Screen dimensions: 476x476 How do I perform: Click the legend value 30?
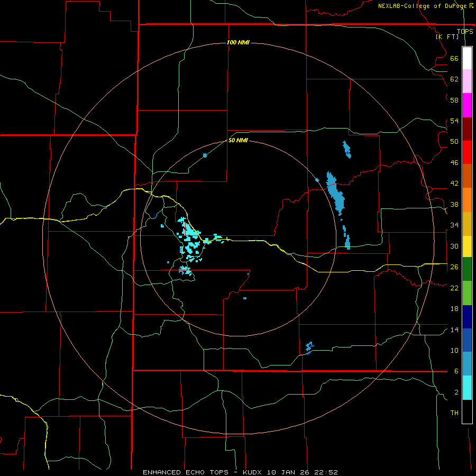pos(454,246)
